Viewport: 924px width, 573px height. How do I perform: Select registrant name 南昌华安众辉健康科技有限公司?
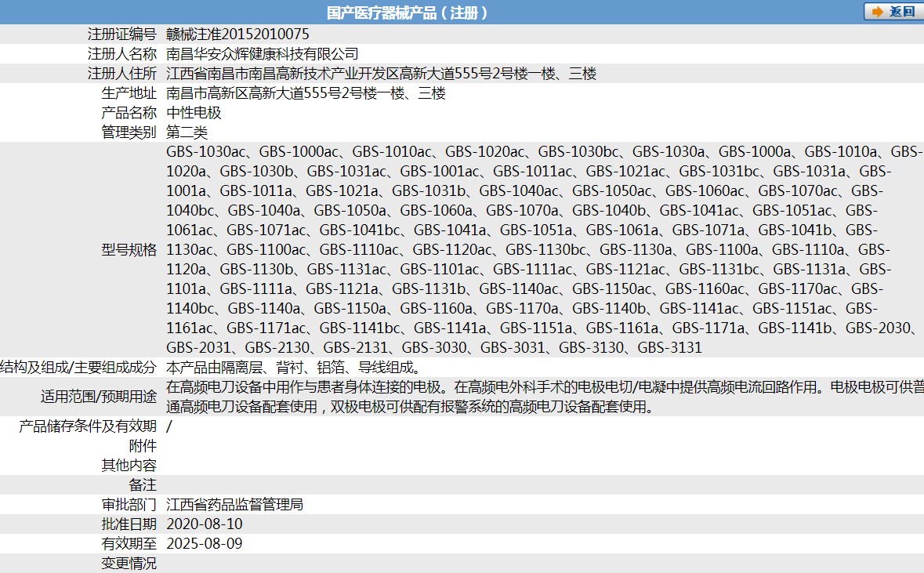pyautogui.click(x=263, y=53)
